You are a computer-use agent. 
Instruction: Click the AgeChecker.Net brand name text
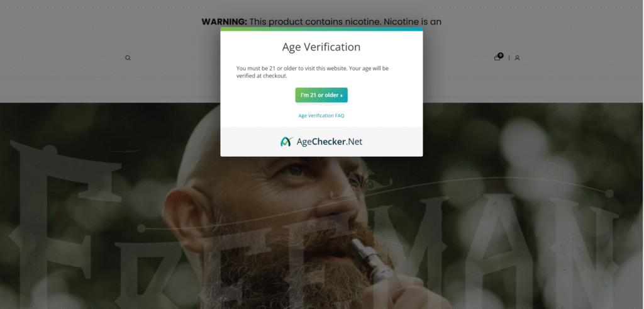click(330, 142)
